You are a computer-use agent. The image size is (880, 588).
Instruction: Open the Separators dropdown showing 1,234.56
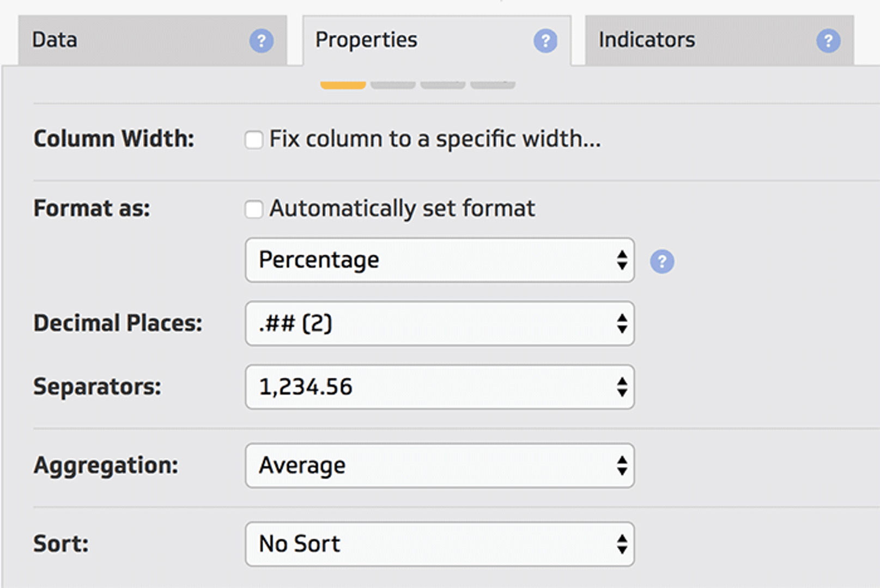coord(439,387)
